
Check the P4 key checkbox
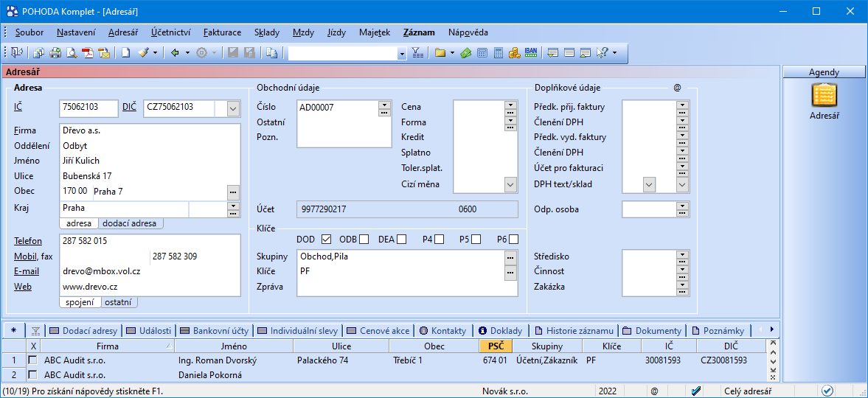pos(439,239)
